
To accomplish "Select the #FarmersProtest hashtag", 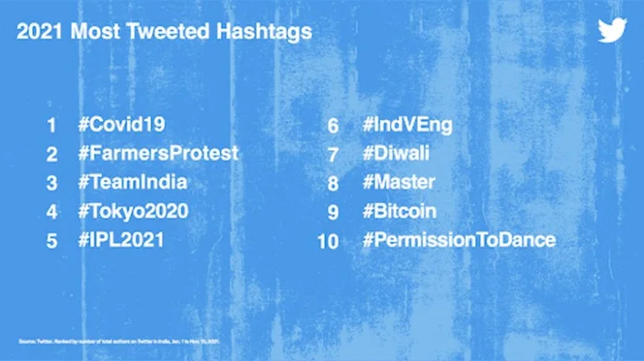I will 158,153.
